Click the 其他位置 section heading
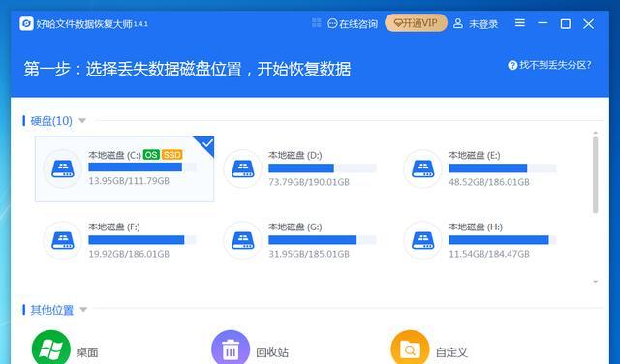 [51, 310]
